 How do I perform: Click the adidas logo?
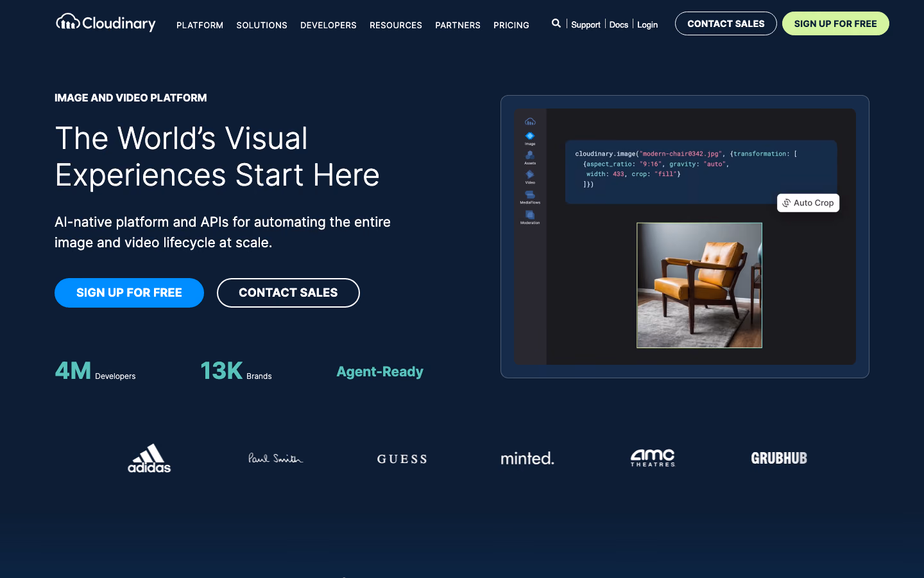pos(149,459)
